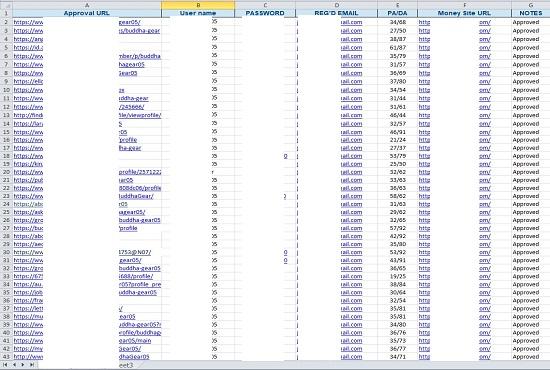
Task: Click the REG'D EMAIL header cell
Action: pos(336,13)
